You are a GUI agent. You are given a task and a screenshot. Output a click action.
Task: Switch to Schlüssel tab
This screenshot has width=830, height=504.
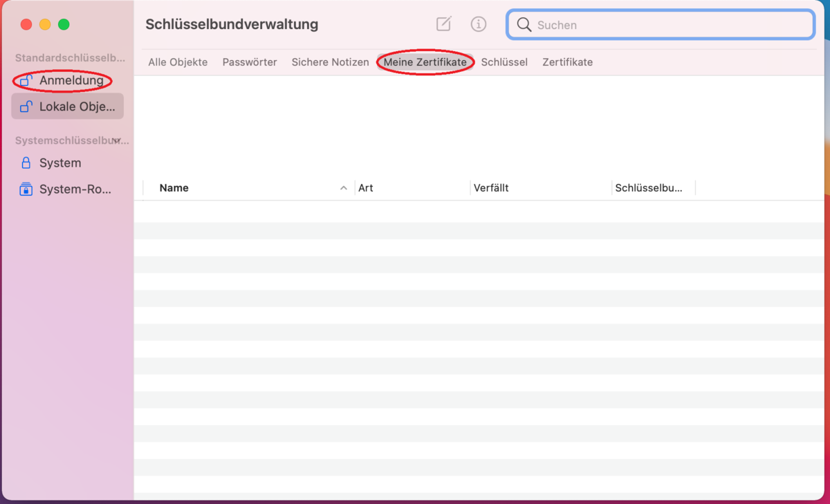tap(504, 62)
